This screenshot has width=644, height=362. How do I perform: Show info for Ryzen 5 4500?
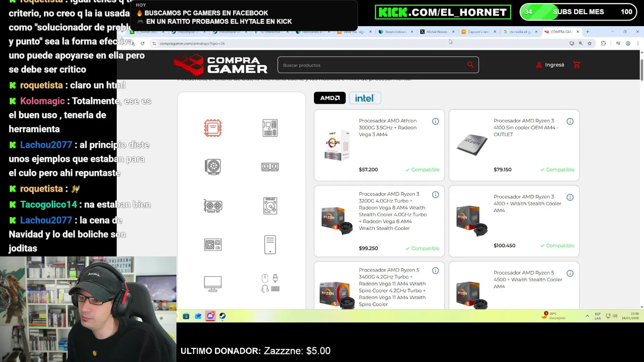(x=570, y=273)
